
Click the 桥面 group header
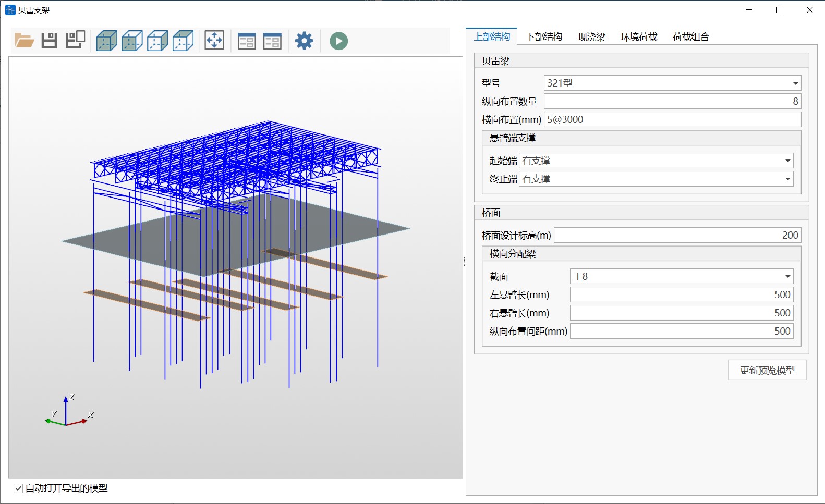(x=641, y=213)
